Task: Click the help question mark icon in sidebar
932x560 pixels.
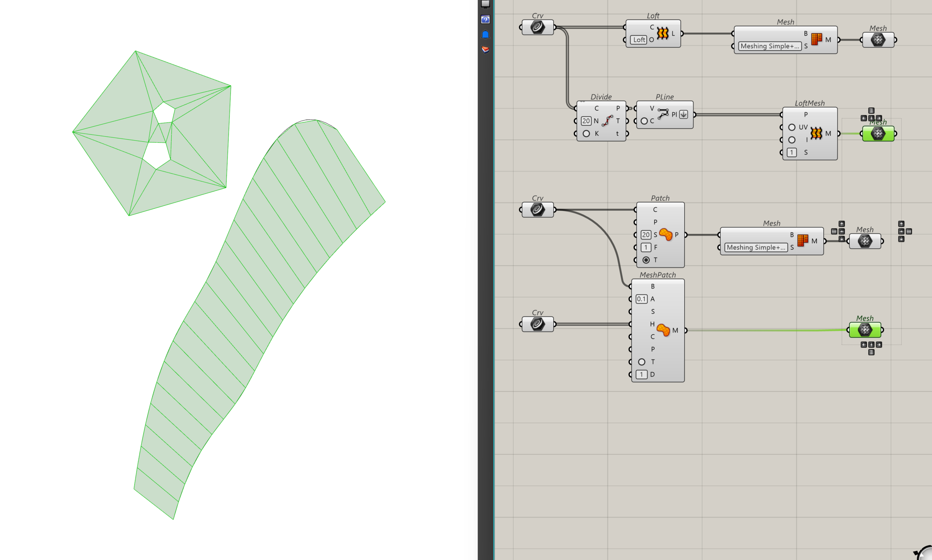Action: click(x=485, y=19)
